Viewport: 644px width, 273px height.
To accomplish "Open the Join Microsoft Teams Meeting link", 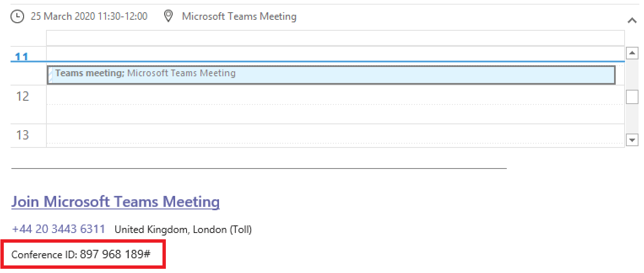I will [116, 202].
